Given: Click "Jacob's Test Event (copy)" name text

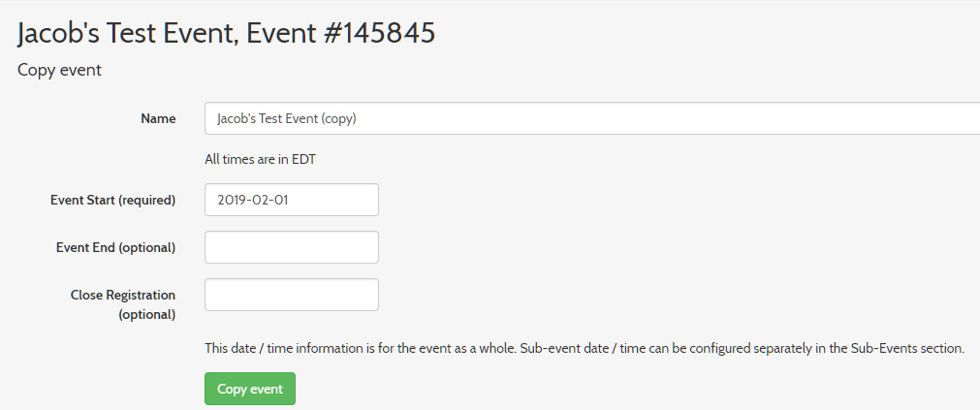Looking at the screenshot, I should [x=288, y=118].
